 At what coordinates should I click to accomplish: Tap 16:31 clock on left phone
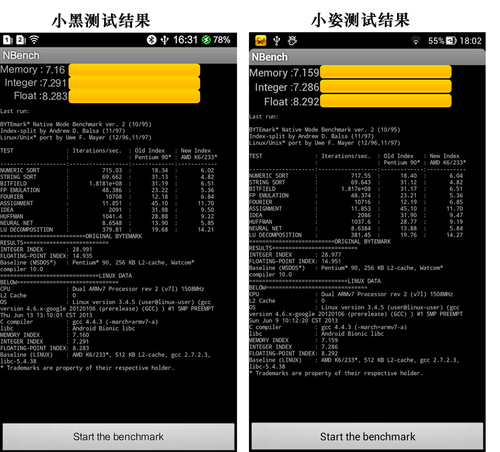(185, 40)
